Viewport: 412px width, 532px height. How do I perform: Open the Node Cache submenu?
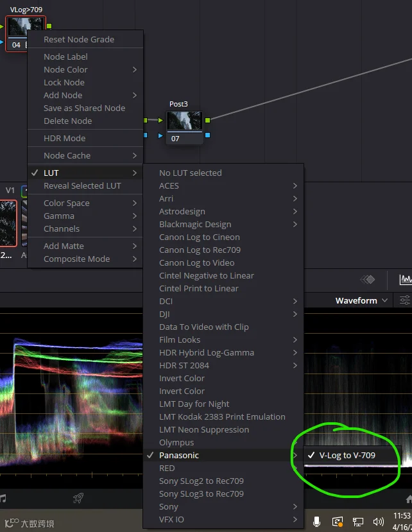[x=85, y=156]
